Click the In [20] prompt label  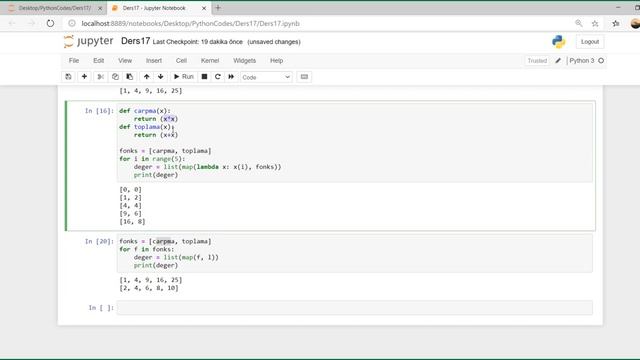coord(99,241)
